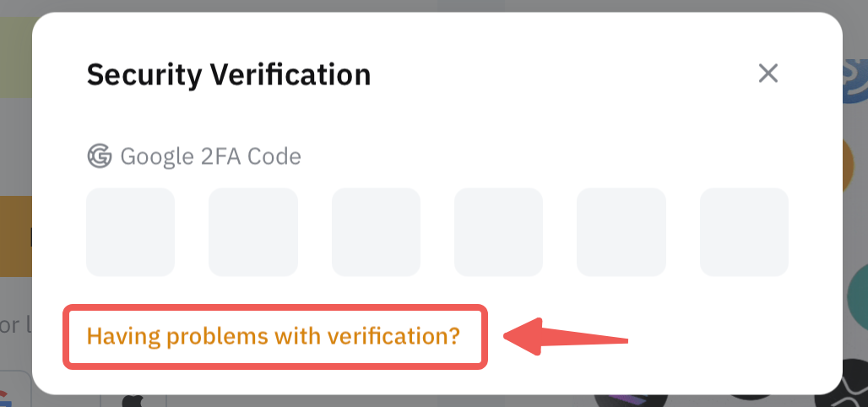This screenshot has width=868, height=407.
Task: Open 'Having problems with verification?' link
Action: pos(274,336)
